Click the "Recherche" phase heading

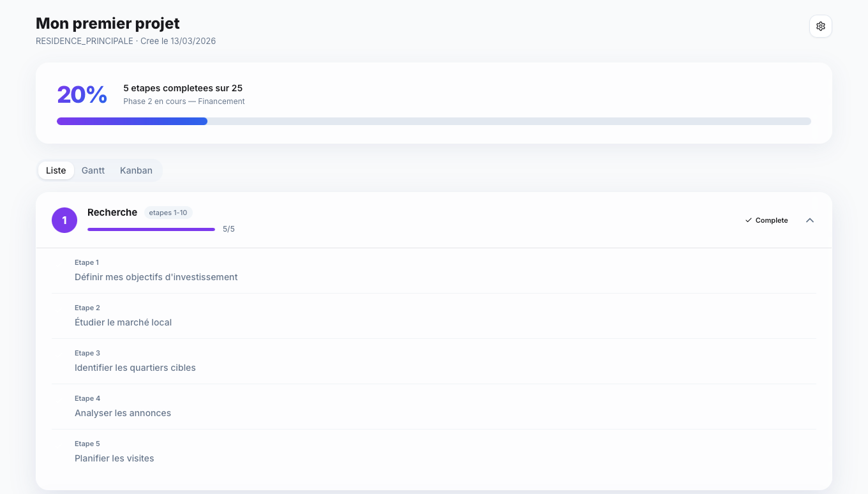[x=112, y=213]
